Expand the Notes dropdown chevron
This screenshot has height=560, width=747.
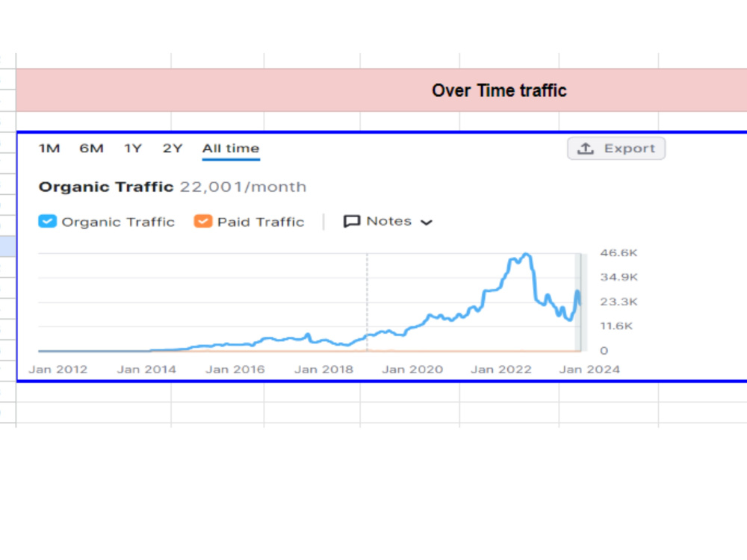pyautogui.click(x=427, y=223)
